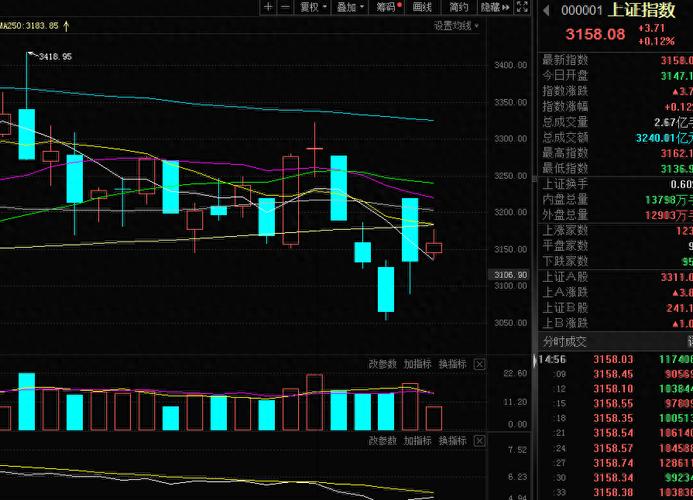Click the red dot on 筹码 button
693x500 pixels.
400,6
